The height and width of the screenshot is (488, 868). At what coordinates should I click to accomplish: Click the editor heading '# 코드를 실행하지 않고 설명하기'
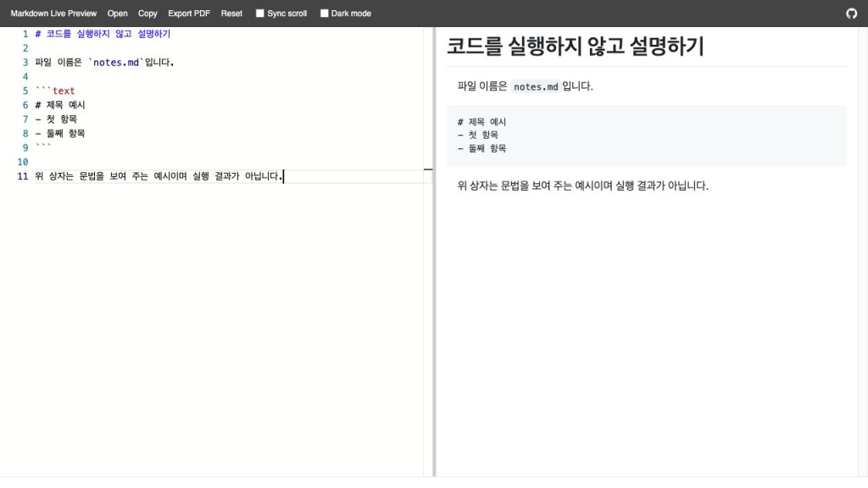[103, 34]
